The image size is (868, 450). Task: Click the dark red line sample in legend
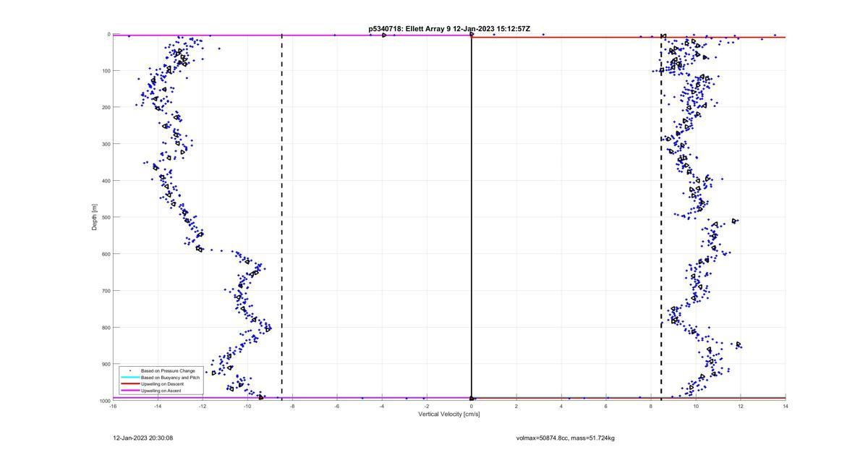(130, 384)
